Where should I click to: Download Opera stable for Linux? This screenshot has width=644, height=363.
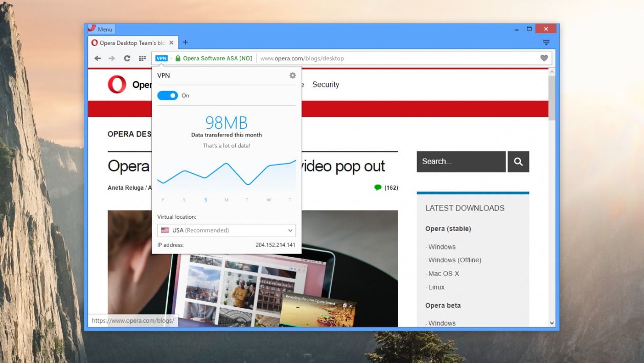point(436,287)
